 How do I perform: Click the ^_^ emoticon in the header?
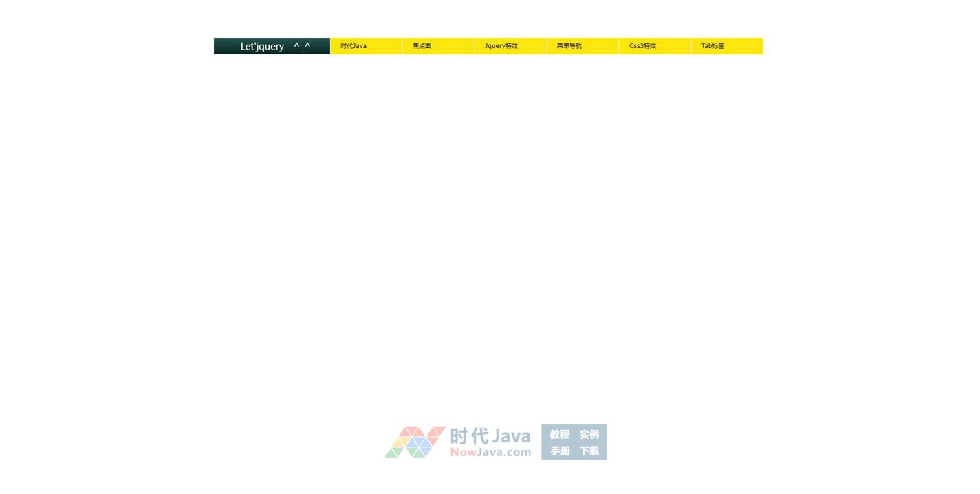[x=302, y=46]
